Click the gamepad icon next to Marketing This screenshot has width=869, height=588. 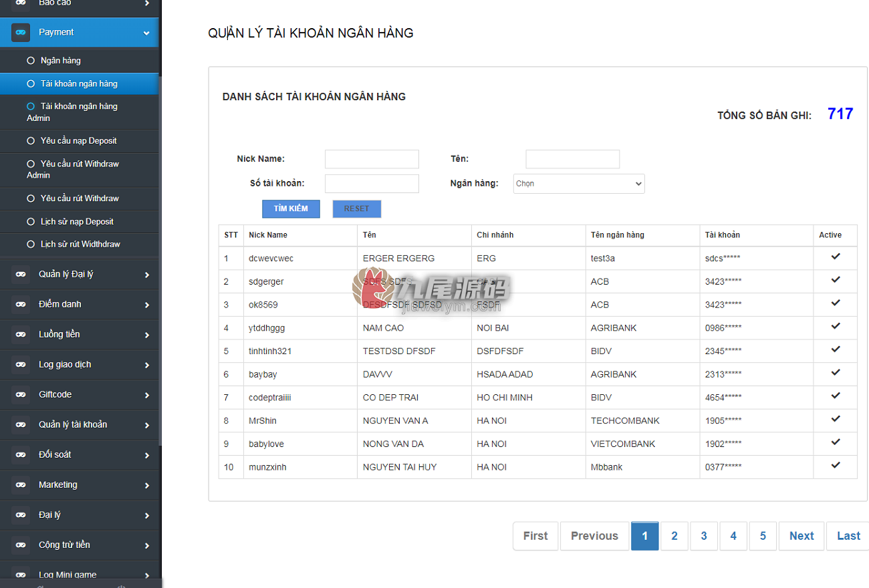tap(21, 485)
